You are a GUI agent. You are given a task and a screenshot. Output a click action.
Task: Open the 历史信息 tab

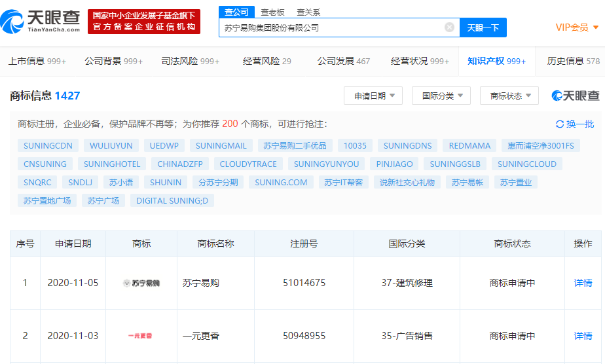coord(574,61)
